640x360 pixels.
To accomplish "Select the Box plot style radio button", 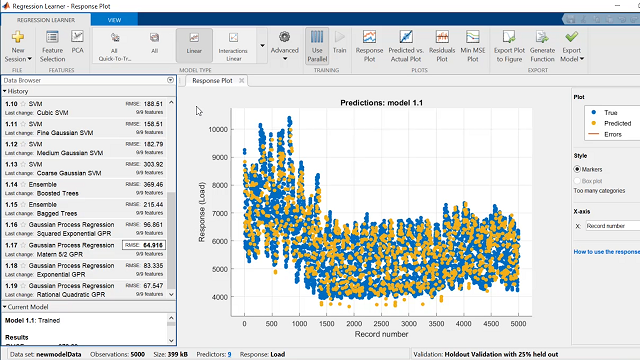I will pos(577,180).
